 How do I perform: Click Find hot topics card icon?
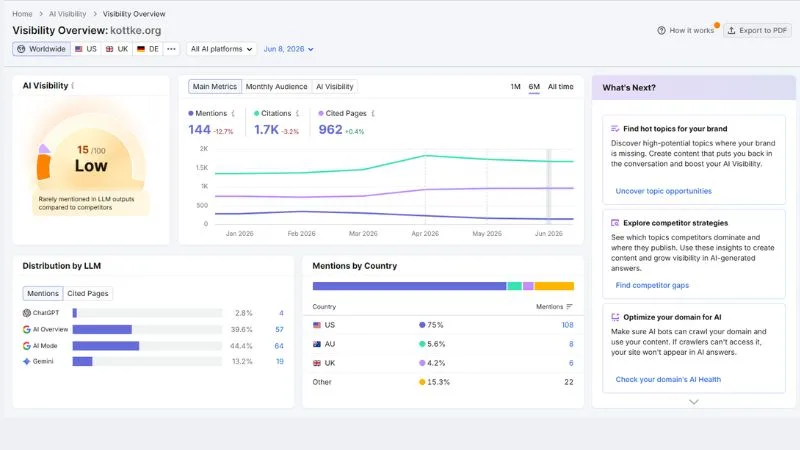pyautogui.click(x=615, y=129)
